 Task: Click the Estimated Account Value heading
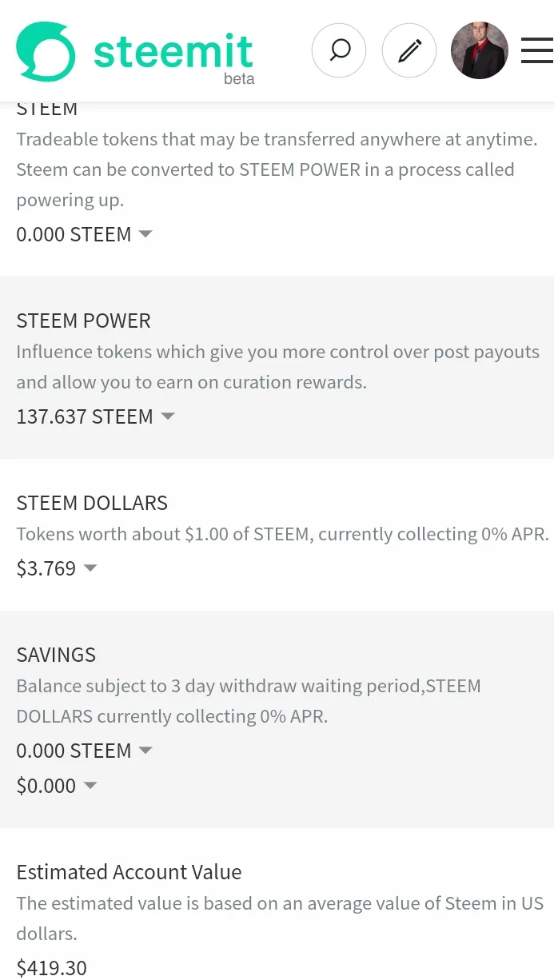[129, 872]
